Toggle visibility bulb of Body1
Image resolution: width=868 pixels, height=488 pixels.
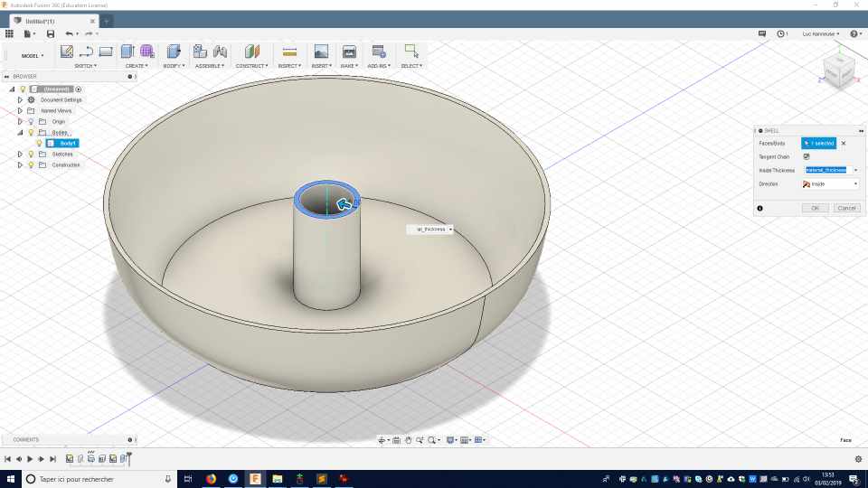coord(39,144)
